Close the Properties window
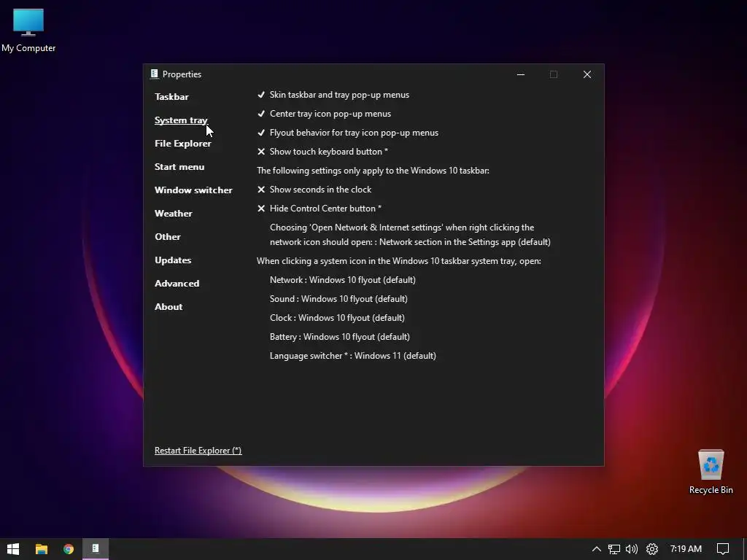The image size is (747, 560). [x=587, y=74]
